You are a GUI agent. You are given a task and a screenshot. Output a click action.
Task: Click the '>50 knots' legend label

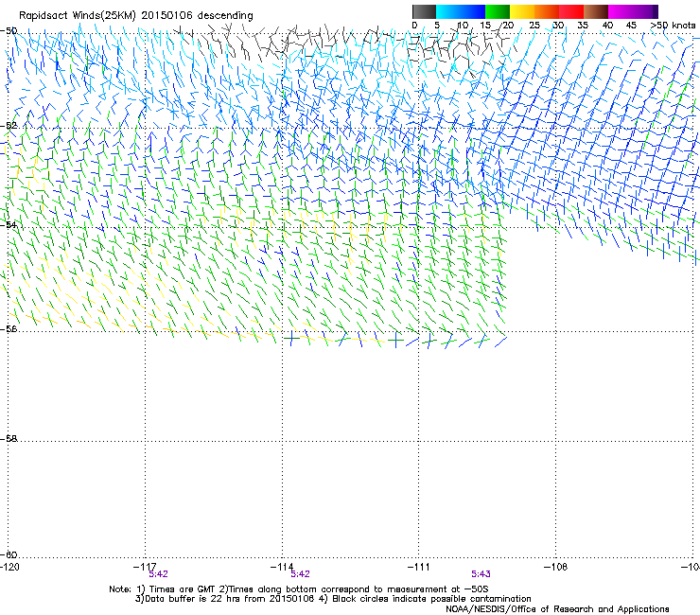[673, 26]
